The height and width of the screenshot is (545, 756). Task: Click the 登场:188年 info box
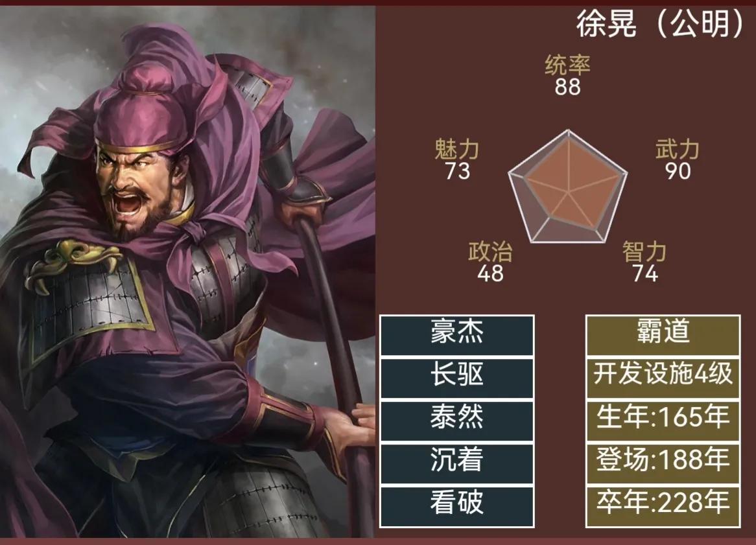click(663, 463)
